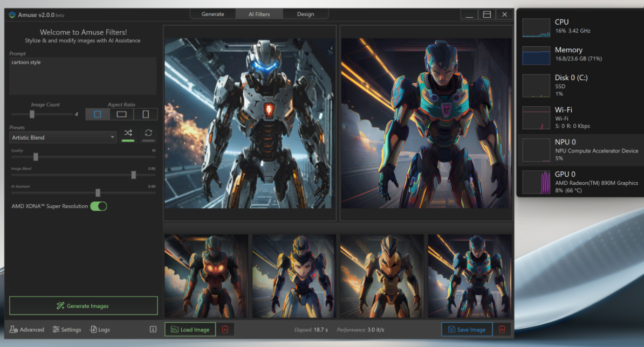
Task: Switch to the Design tab
Action: [305, 14]
